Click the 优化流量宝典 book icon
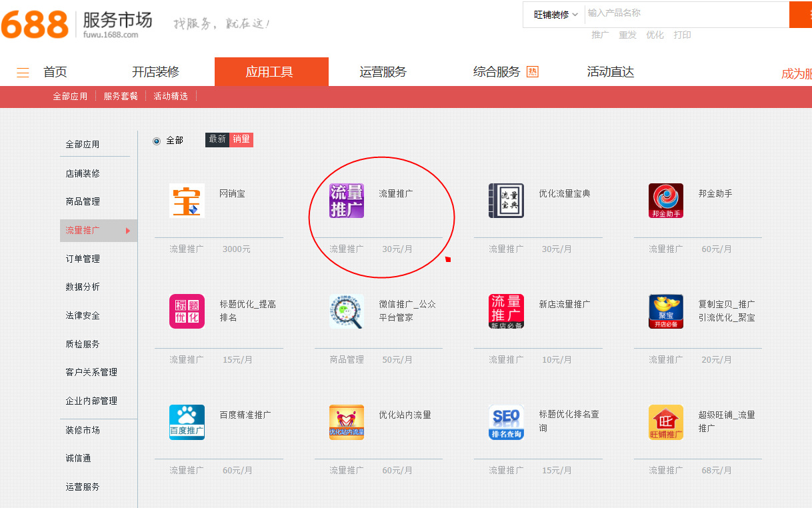812x508 pixels. point(506,201)
